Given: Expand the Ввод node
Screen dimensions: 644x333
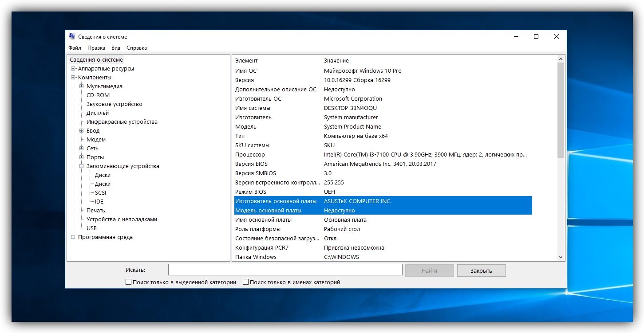Looking at the screenshot, I should pos(81,130).
